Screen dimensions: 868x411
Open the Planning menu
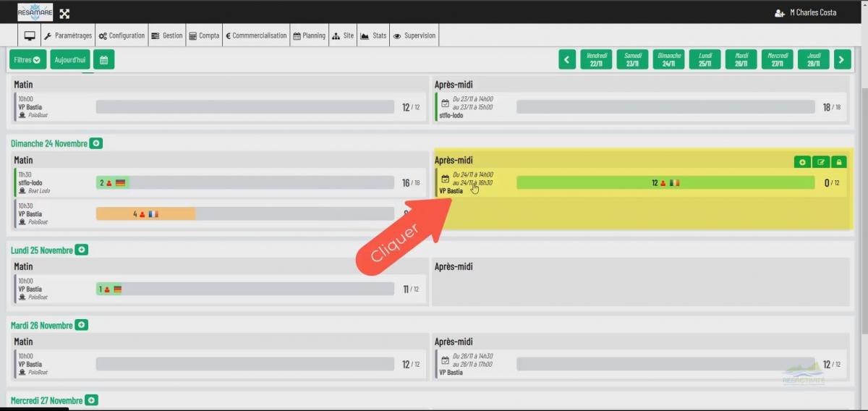pyautogui.click(x=309, y=35)
